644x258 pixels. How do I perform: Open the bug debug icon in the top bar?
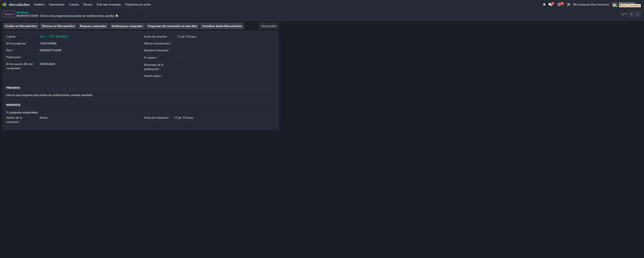point(544,4)
